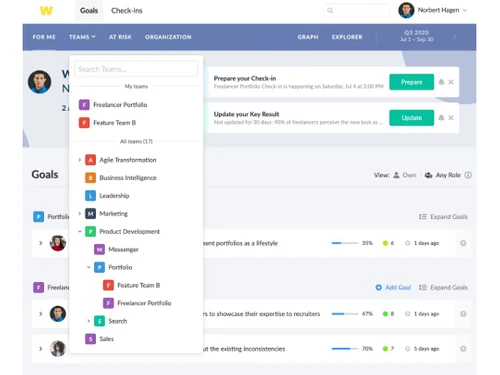
Task: Click the Update button
Action: pos(411,118)
